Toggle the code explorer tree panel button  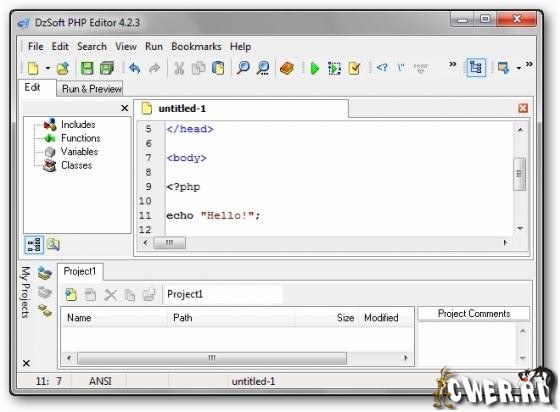pyautogui.click(x=476, y=67)
